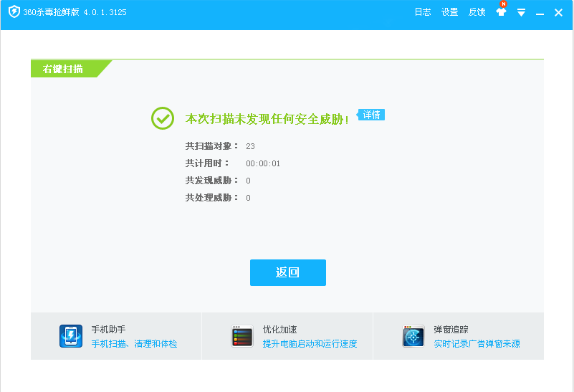
Task: Click the 弹窗追踪 title text
Action: click(451, 330)
